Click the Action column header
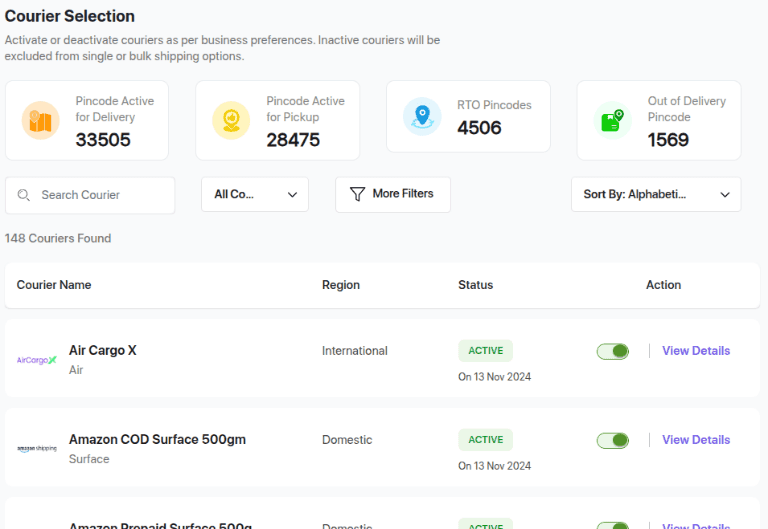The width and height of the screenshot is (768, 529). pos(663,285)
